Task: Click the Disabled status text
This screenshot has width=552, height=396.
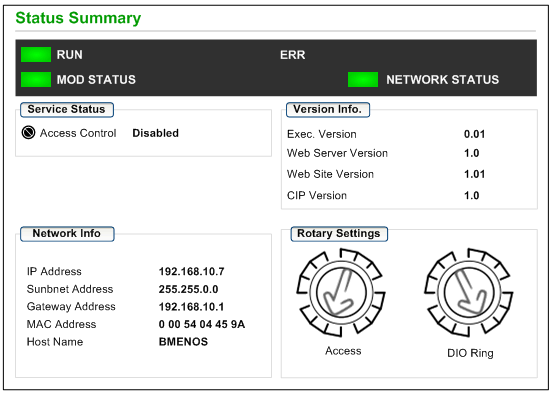Action: [156, 133]
